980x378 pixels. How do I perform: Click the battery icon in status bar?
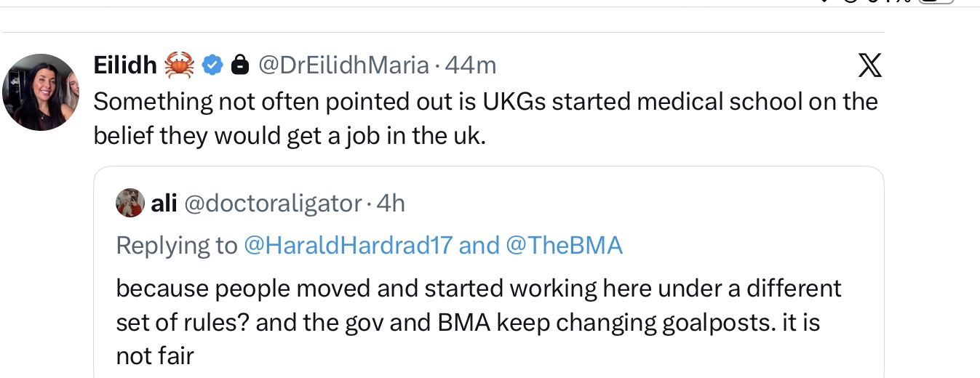click(936, 1)
